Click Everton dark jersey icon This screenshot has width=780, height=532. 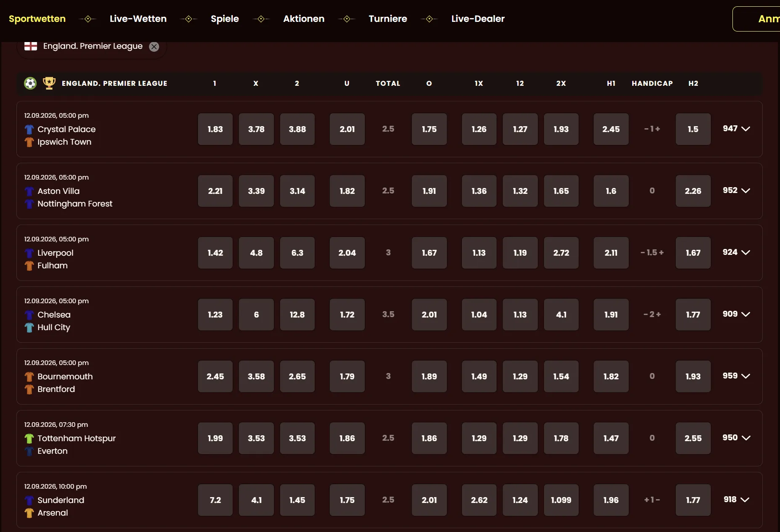point(29,451)
